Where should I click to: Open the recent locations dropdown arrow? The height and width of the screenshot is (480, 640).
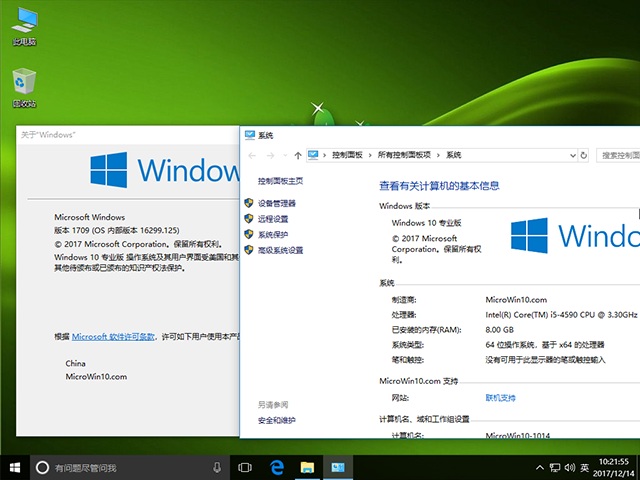pos(285,156)
